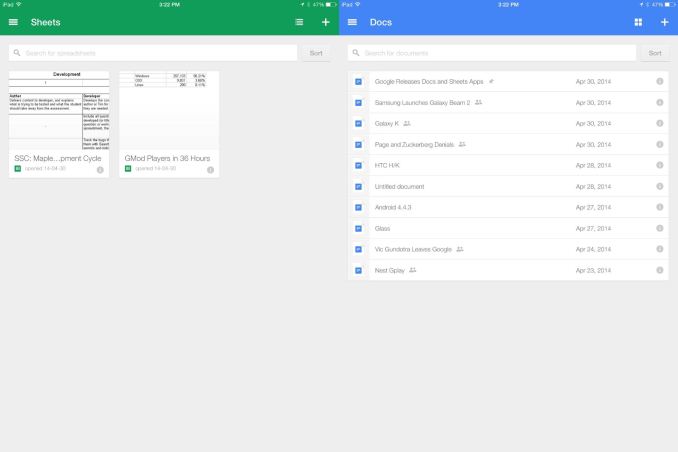Tap the Docs window Wi-Fi indicator
This screenshot has width=678, height=452.
point(358,4)
